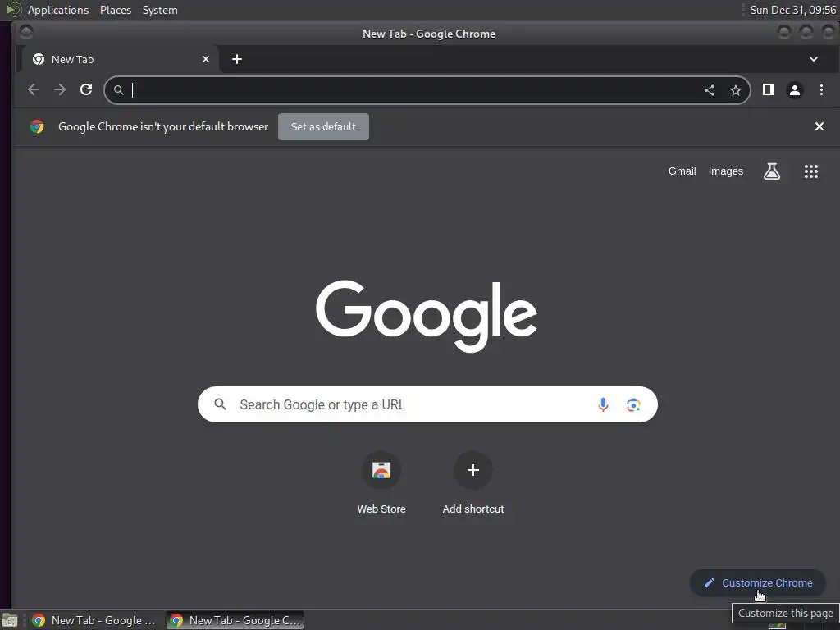
Task: Click the show desktop icon in the taskbar
Action: click(10, 620)
